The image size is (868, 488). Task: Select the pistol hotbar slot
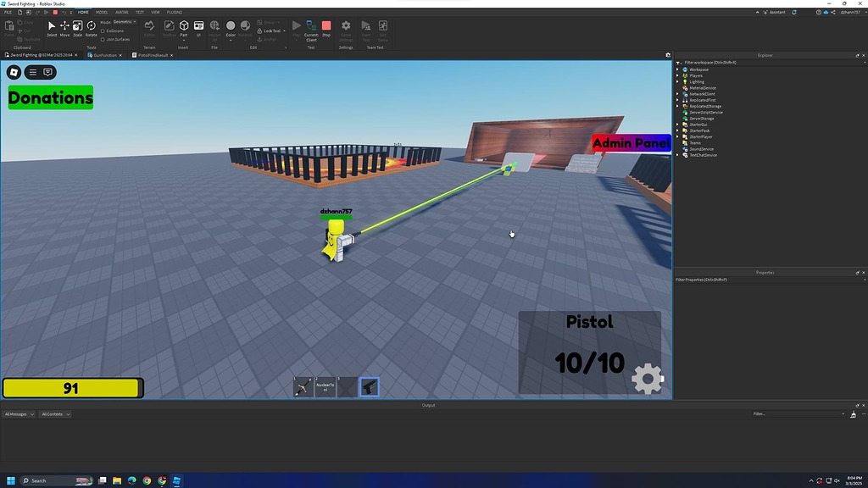(370, 386)
